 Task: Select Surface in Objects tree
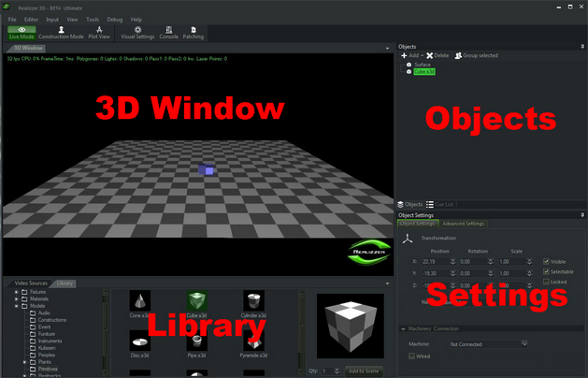tap(423, 65)
